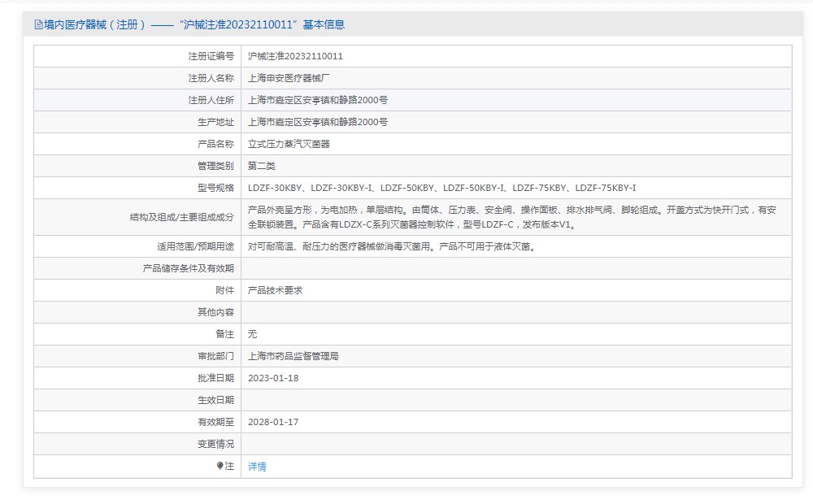Open the 详情 link
Screen dimensions: 813x504
pyautogui.click(x=257, y=466)
